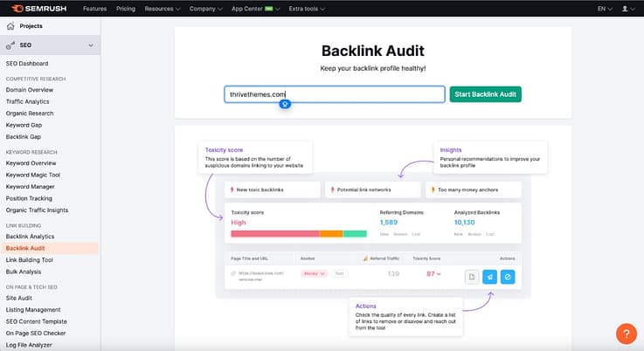Screen dimensions: 644x351
Task: Open Keyword Overview
Action: [31, 163]
